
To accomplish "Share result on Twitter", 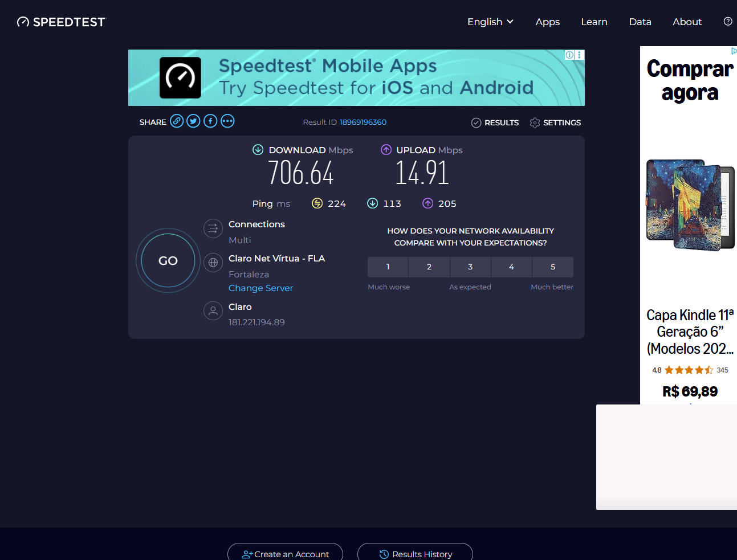I will [x=193, y=121].
